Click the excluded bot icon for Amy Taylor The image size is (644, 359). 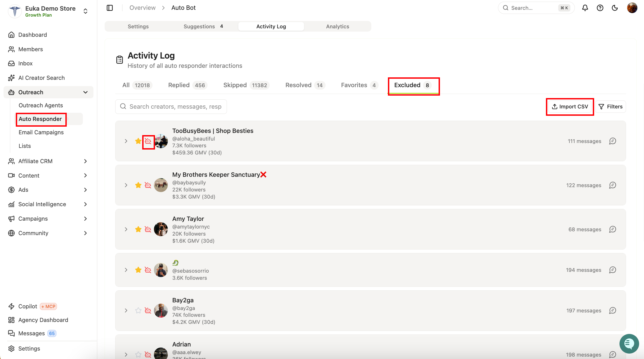click(x=148, y=229)
